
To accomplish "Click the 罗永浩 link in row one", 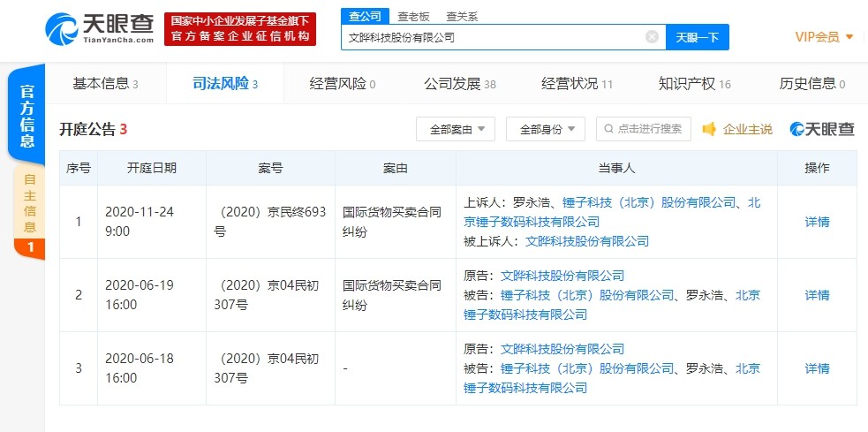I will pos(532,202).
